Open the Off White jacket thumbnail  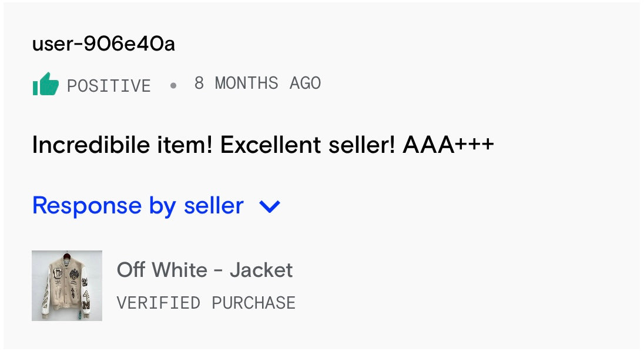point(67,286)
